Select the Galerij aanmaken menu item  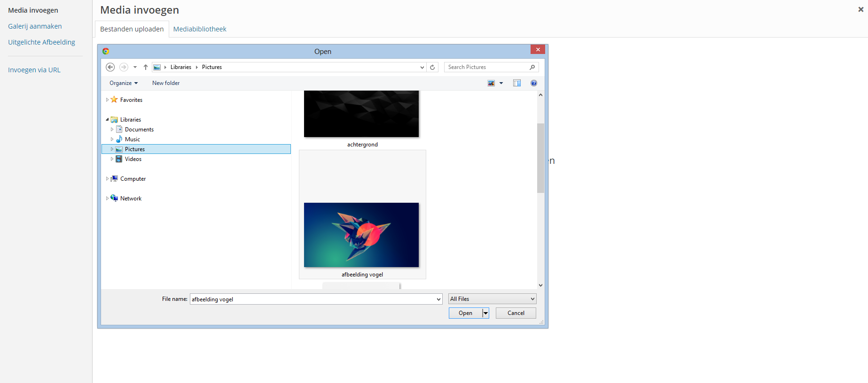point(35,26)
